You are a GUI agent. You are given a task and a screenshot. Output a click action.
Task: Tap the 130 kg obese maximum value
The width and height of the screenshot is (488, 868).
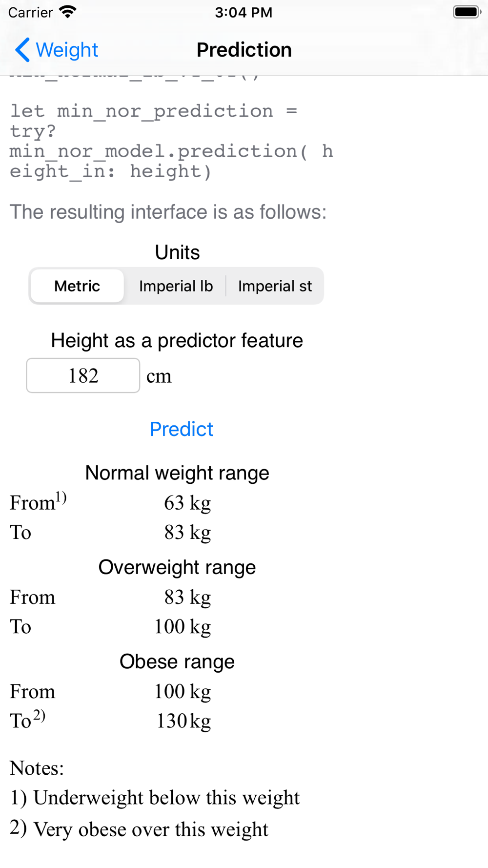click(x=183, y=721)
